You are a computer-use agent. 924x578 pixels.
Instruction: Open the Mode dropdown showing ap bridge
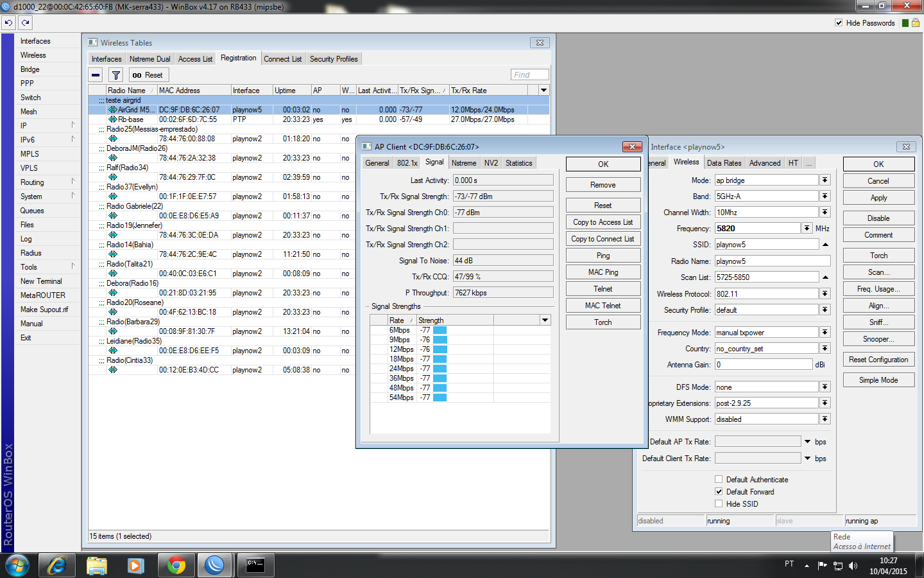825,180
